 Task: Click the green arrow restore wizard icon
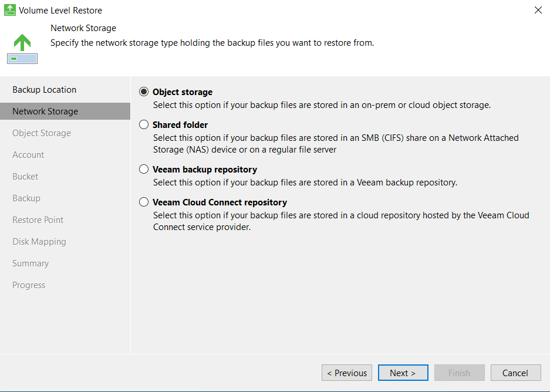click(22, 48)
